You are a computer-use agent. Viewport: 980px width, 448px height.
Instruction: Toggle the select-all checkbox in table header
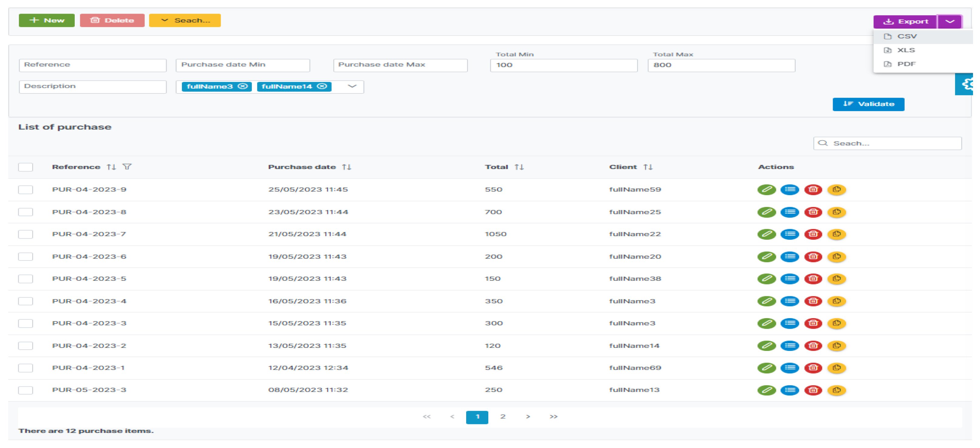coord(26,167)
